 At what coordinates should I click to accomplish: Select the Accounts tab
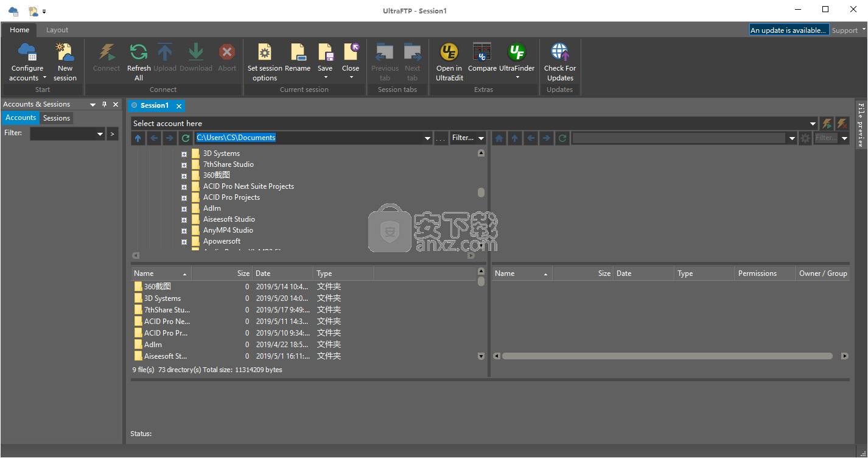(21, 118)
